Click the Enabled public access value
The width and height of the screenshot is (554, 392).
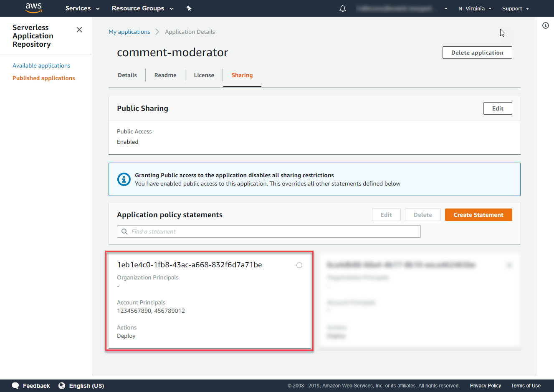127,142
